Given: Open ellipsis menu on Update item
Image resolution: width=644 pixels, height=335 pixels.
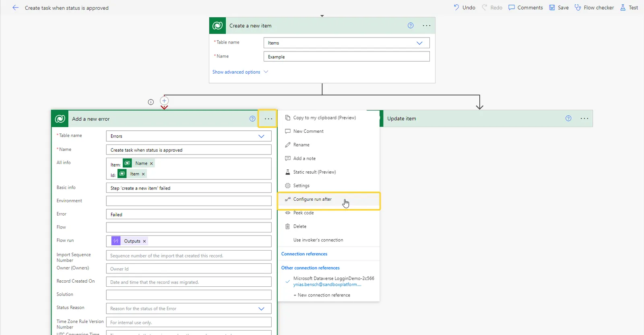Looking at the screenshot, I should (584, 118).
